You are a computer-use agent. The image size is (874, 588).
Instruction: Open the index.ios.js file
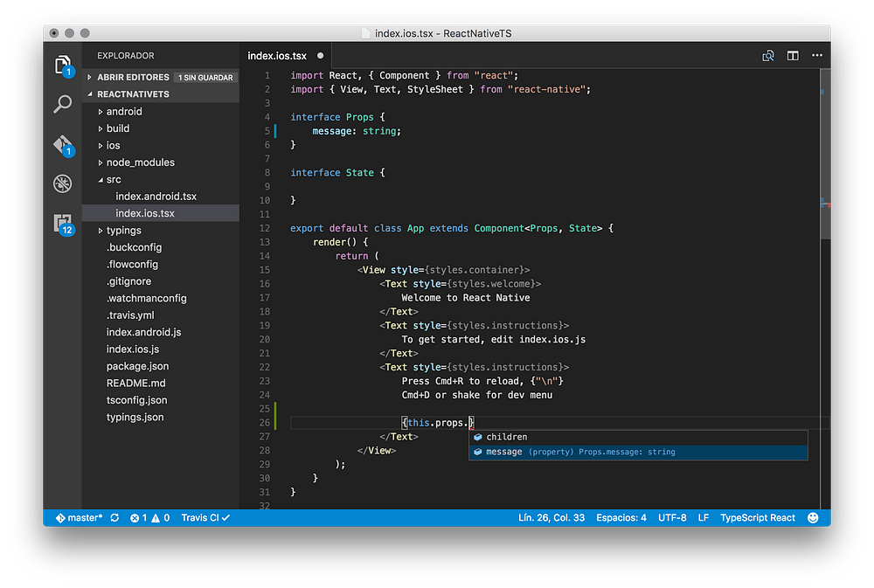tap(161, 349)
